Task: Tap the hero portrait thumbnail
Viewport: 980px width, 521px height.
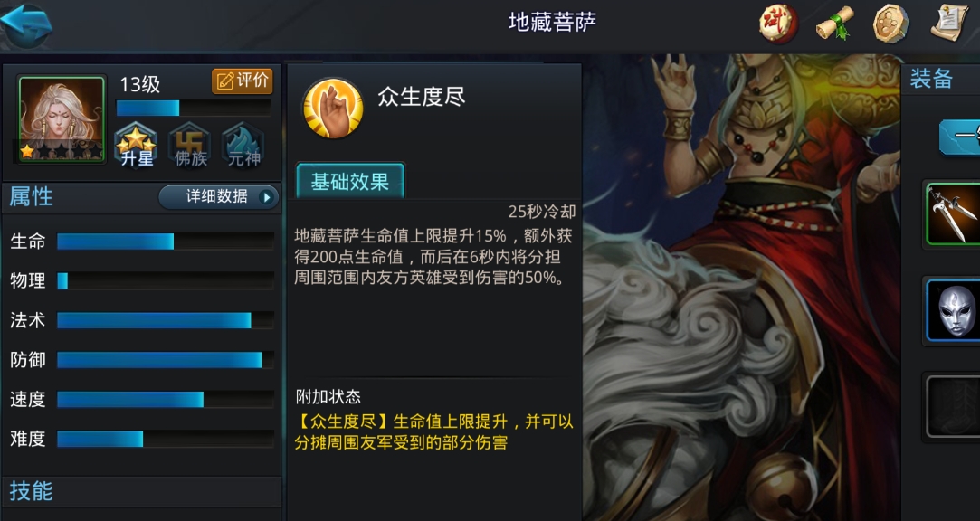Action: [x=62, y=119]
